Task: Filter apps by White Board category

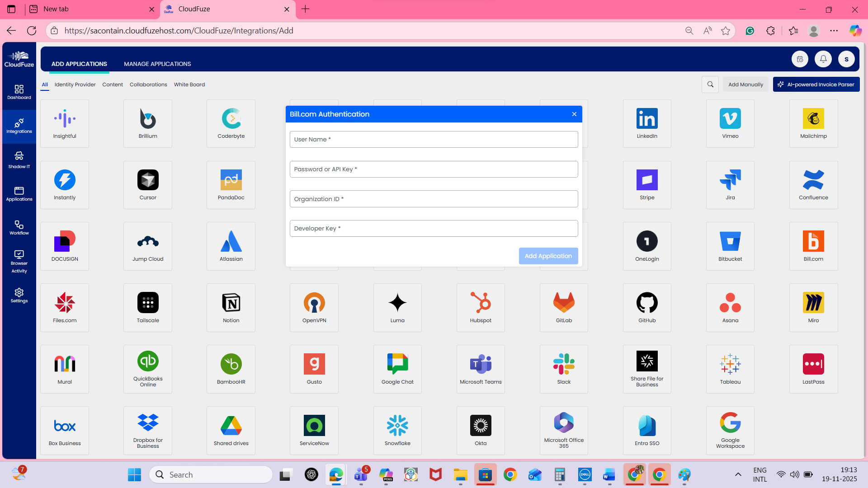Action: coord(189,84)
